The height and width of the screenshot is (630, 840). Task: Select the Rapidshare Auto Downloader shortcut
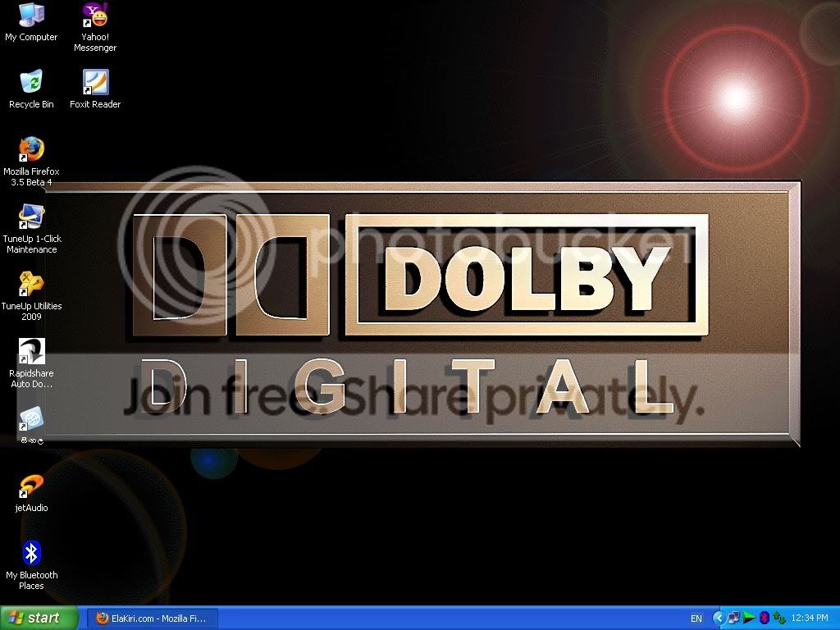pyautogui.click(x=31, y=363)
